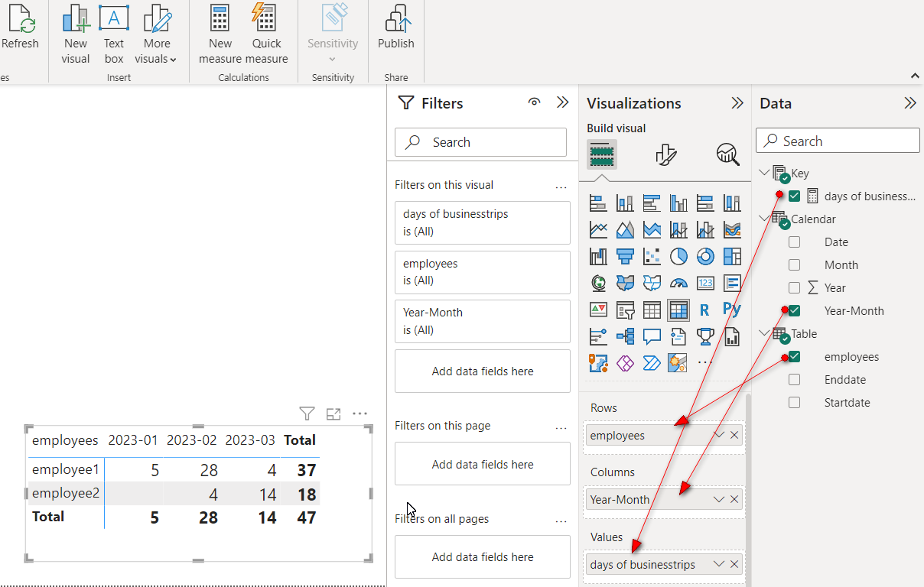This screenshot has height=587, width=924.
Task: Collapse the Calendar table node
Action: (764, 219)
